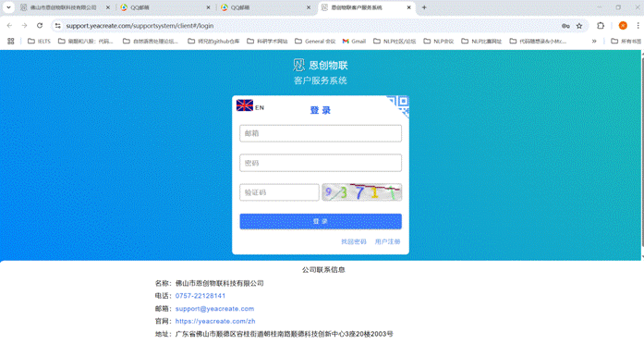Open the Gmail bookmark
Image resolution: width=644 pixels, height=345 pixels.
pyautogui.click(x=354, y=41)
